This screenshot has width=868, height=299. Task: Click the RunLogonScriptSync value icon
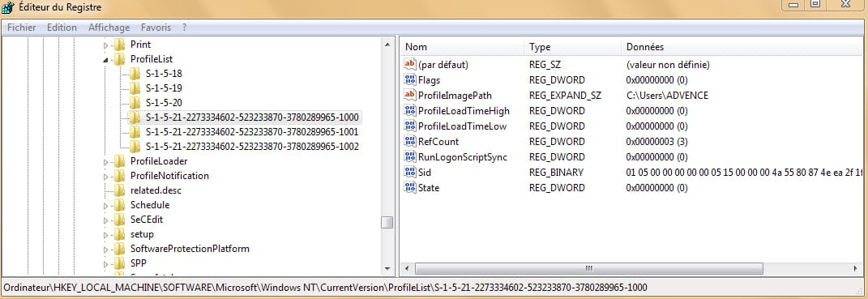pos(410,157)
